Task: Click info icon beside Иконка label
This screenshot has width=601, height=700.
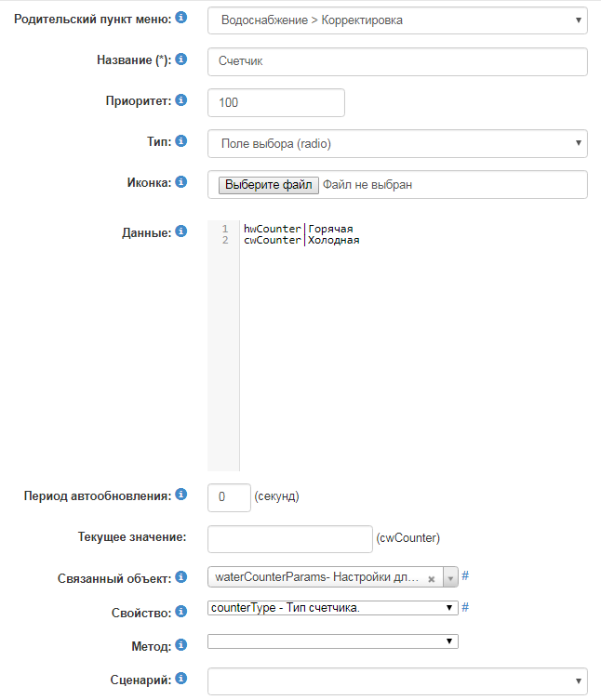Action: [x=181, y=182]
